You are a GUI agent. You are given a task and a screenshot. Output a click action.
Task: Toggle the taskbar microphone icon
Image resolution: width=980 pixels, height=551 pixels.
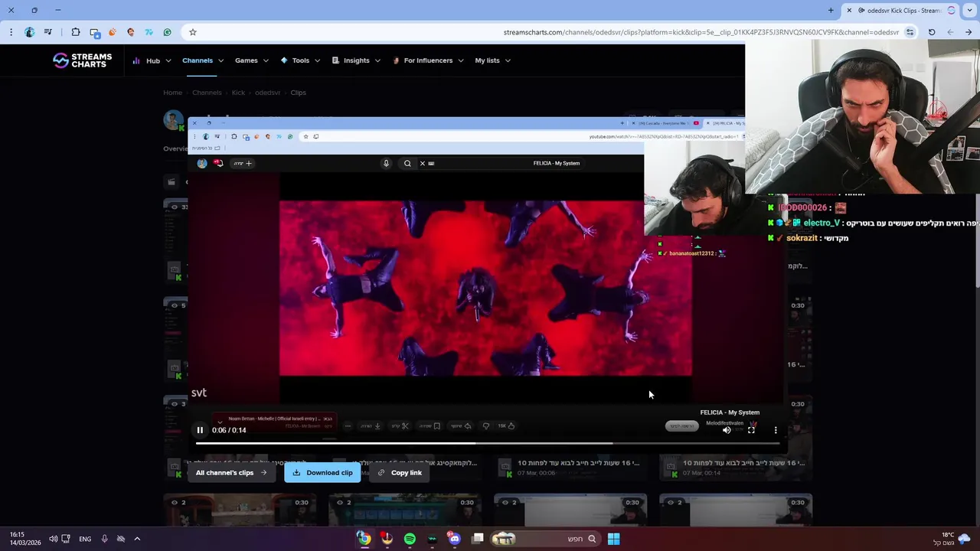coord(104,539)
